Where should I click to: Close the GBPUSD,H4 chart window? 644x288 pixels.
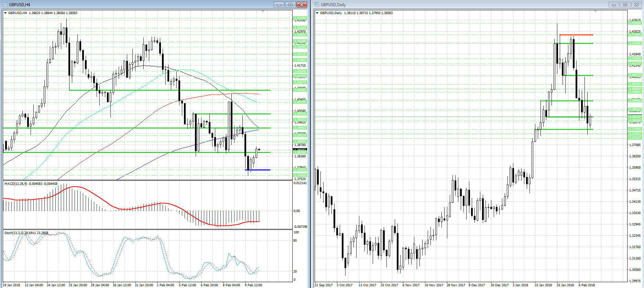(x=302, y=4)
